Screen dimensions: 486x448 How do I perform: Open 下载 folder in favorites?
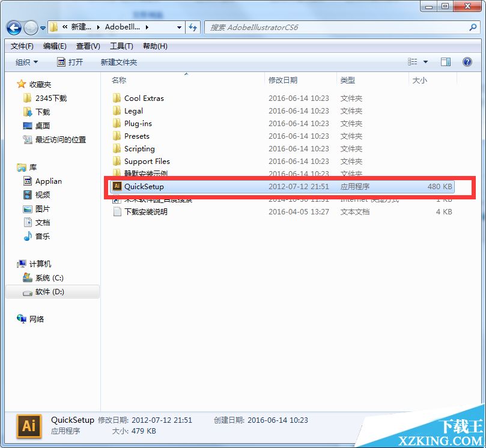(x=37, y=112)
